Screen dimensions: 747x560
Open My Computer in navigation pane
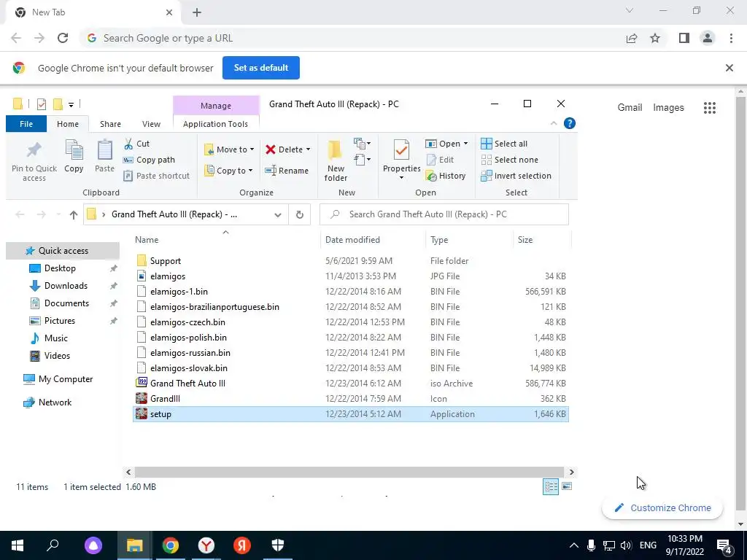pyautogui.click(x=66, y=379)
